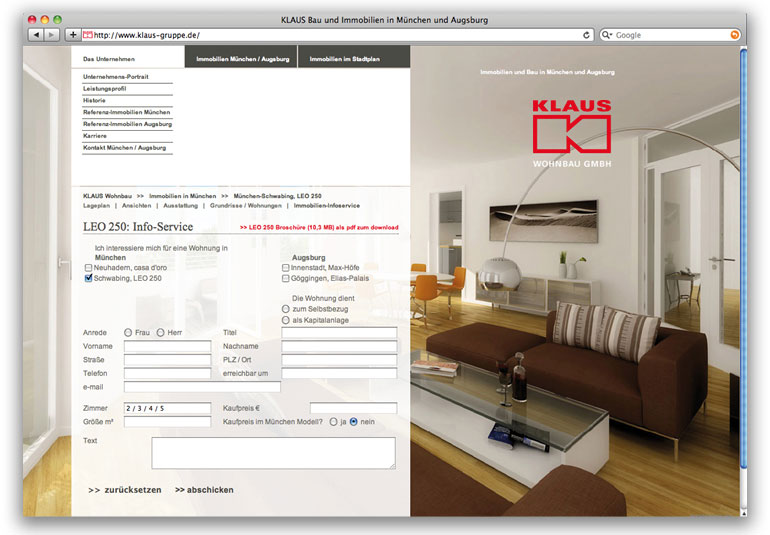Choose 'ja' for Kaufpreis im München Modell
Viewport: 770px width, 535px height.
click(333, 422)
